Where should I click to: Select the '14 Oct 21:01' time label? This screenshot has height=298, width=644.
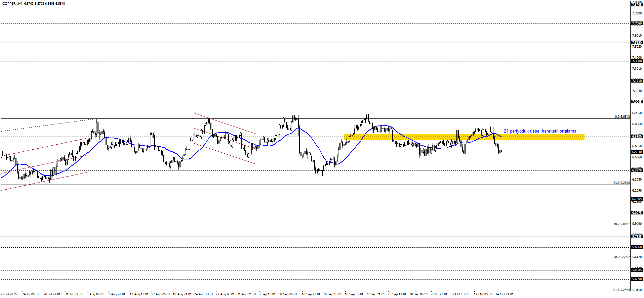[x=505, y=294]
